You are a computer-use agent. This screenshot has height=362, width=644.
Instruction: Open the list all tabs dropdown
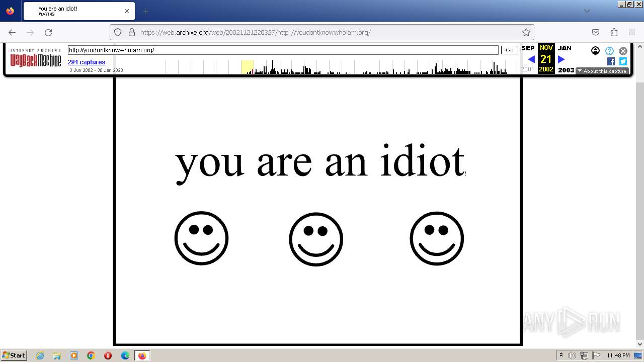(x=587, y=11)
